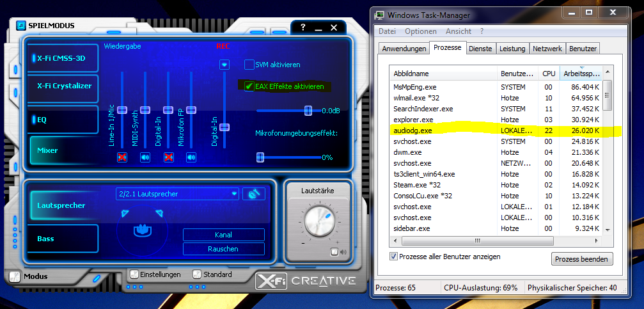Open the EQ section
This screenshot has height=309, width=644.
pyautogui.click(x=63, y=120)
